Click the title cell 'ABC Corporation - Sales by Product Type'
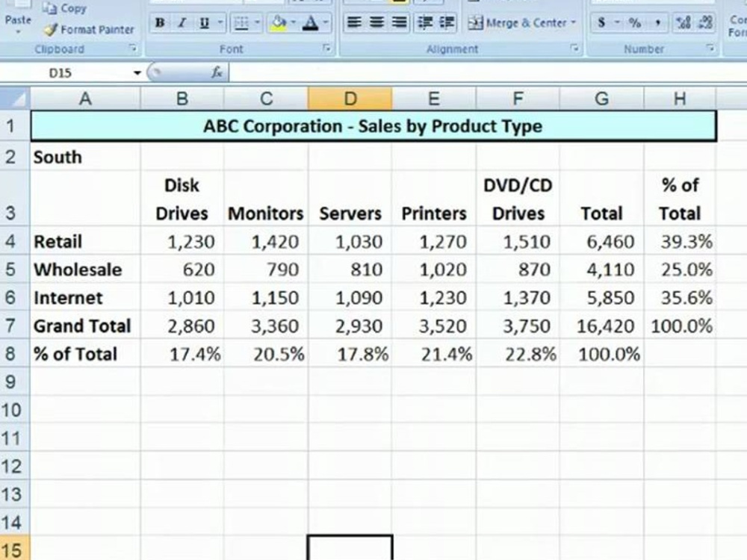The width and height of the screenshot is (747, 560). [373, 126]
